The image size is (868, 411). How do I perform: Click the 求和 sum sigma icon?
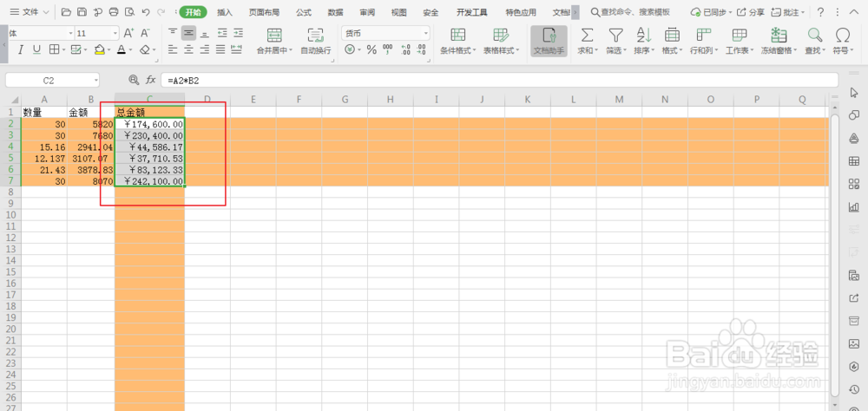pyautogui.click(x=586, y=36)
